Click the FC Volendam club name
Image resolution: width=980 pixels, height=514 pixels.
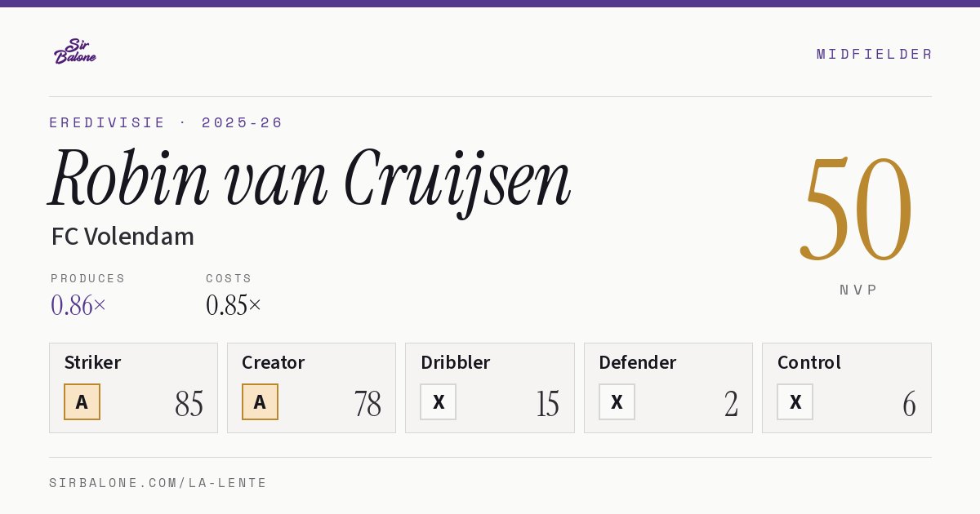(x=122, y=237)
